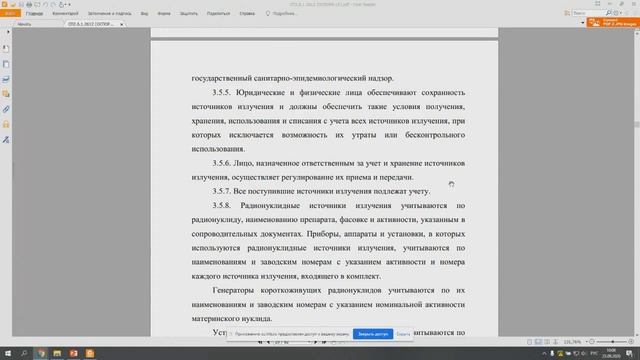
Task: Open the Защитить tab
Action: [189, 13]
